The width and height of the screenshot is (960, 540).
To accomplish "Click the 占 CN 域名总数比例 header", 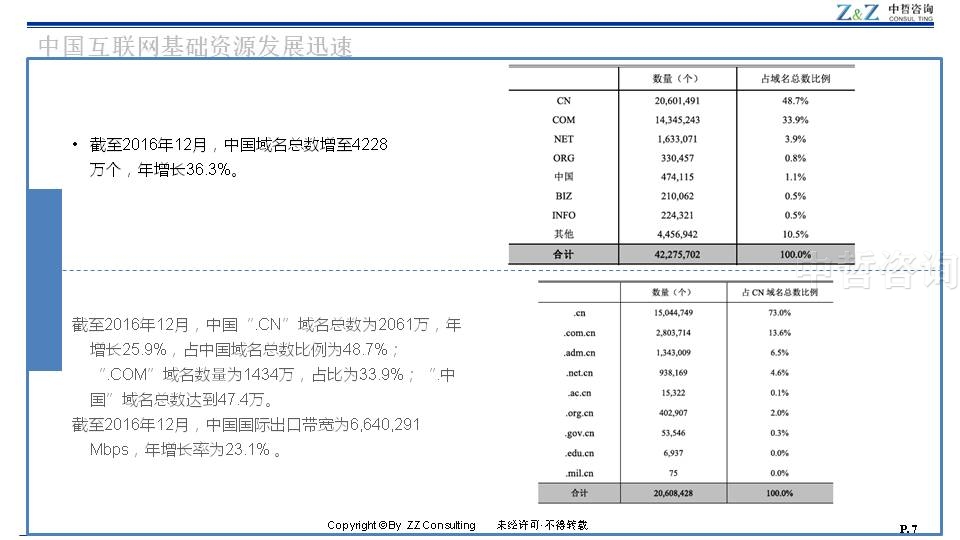I will pyautogui.click(x=779, y=293).
